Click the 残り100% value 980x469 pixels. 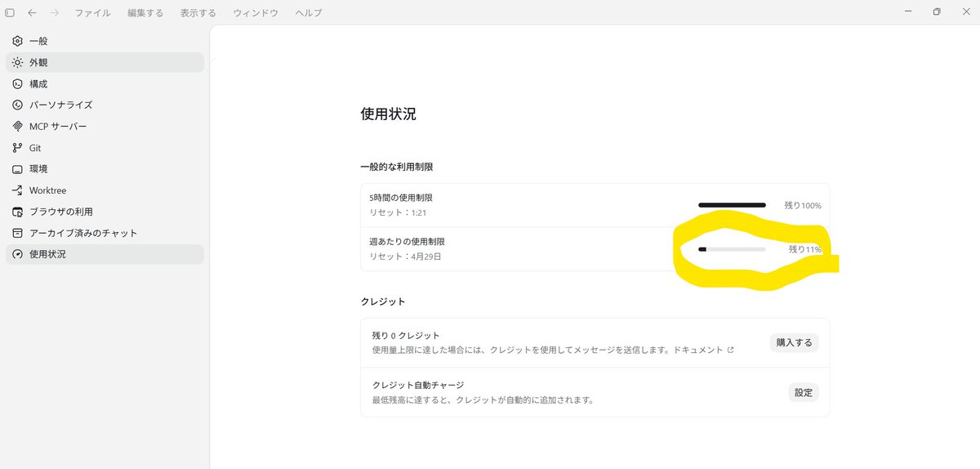(x=803, y=205)
